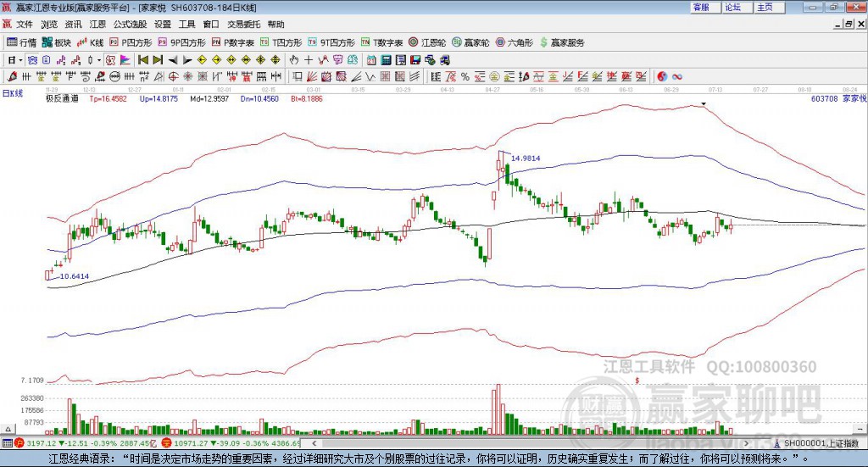This screenshot has width=868, height=467.
Task: Toggle the 权 rights adjustment icon
Action: (x=109, y=60)
